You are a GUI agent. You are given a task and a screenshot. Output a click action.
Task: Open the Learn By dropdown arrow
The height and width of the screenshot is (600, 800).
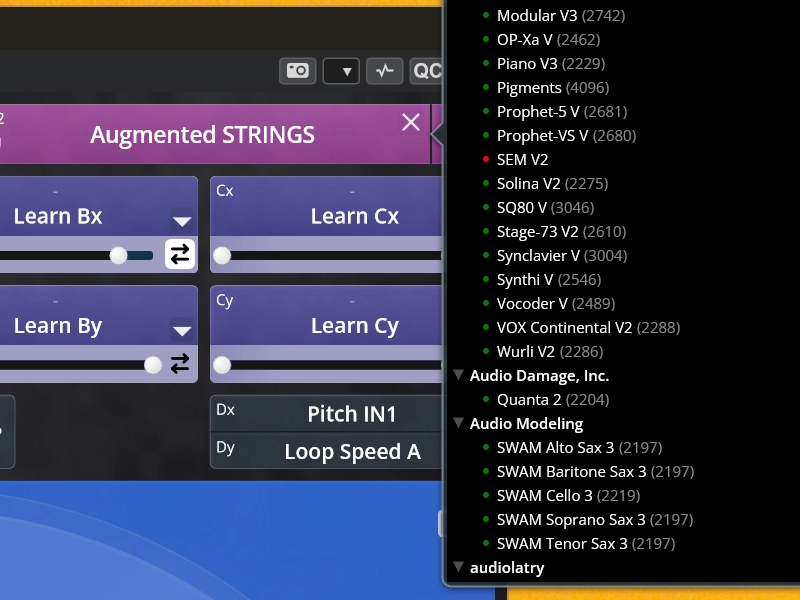182,330
